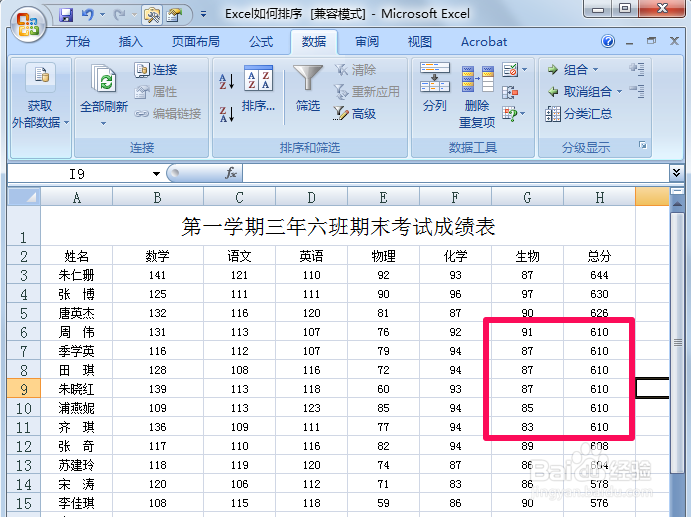
Task: Click 分列 text to columns
Action: [x=435, y=87]
